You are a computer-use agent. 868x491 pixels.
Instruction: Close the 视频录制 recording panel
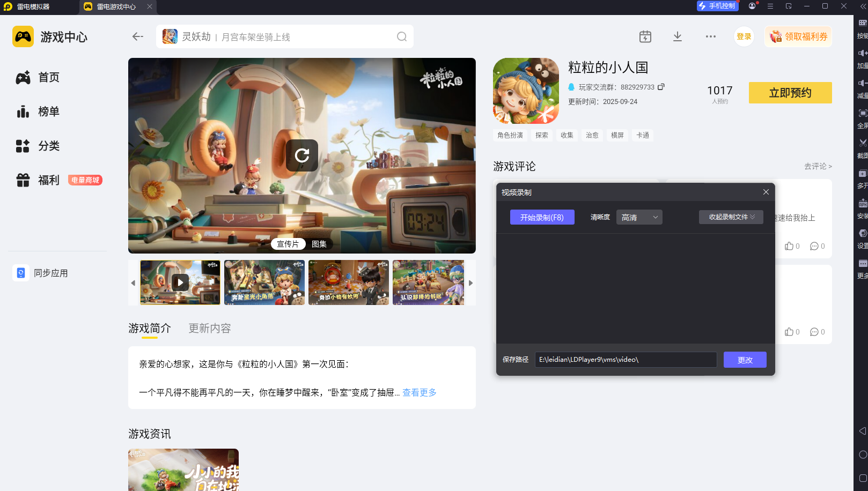766,192
